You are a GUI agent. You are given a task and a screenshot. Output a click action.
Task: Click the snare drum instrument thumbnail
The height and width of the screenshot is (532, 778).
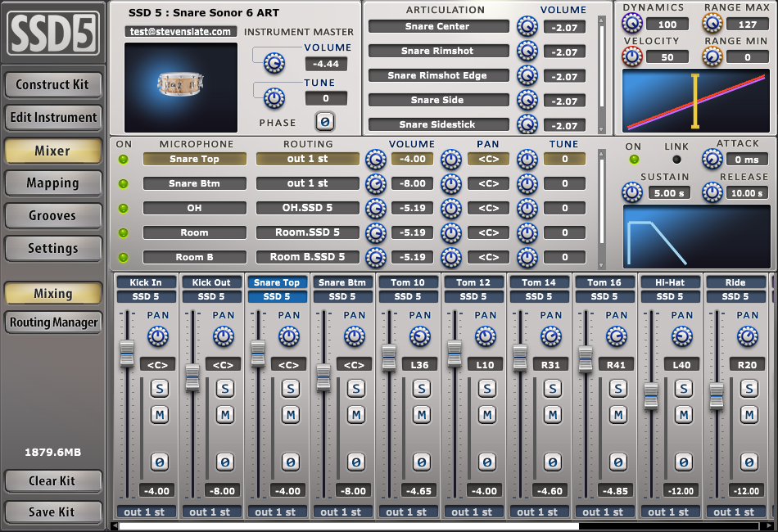(x=181, y=87)
